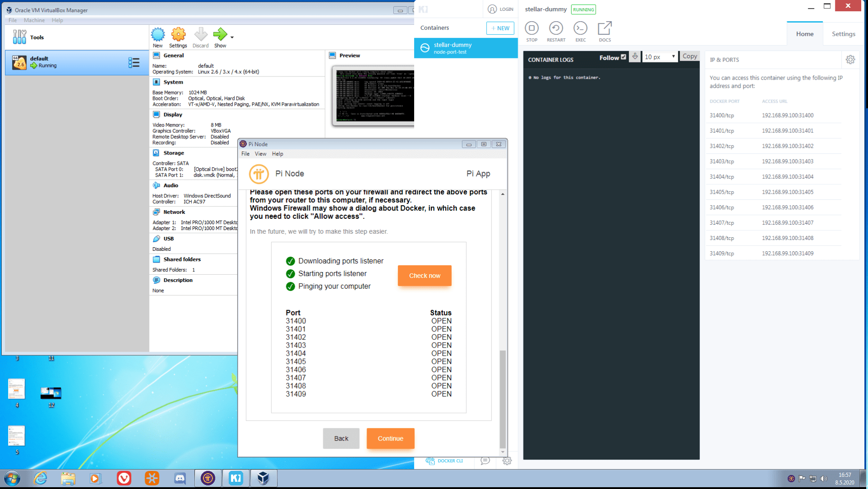Open the Windows Start button
868x489 pixels.
pos(12,478)
